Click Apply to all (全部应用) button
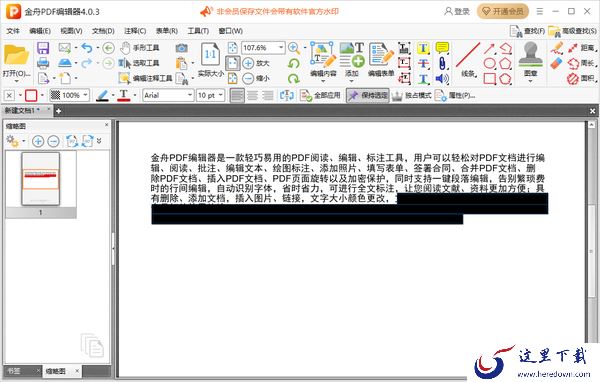 (320, 95)
